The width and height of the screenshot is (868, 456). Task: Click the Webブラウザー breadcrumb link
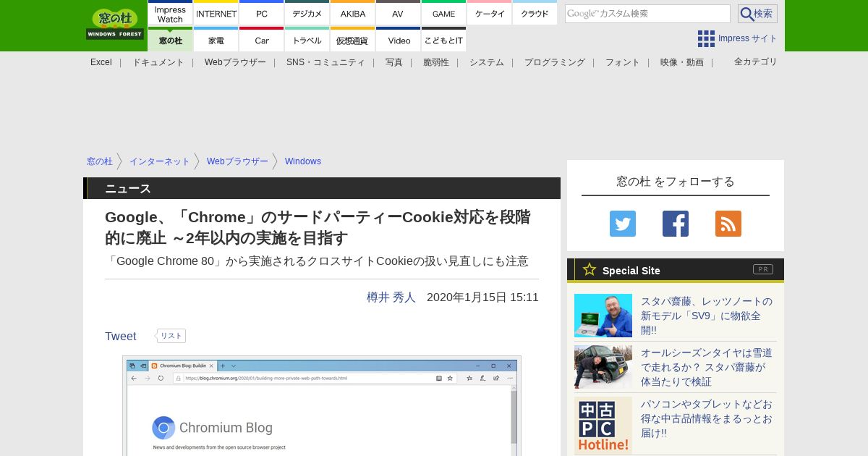(x=237, y=161)
